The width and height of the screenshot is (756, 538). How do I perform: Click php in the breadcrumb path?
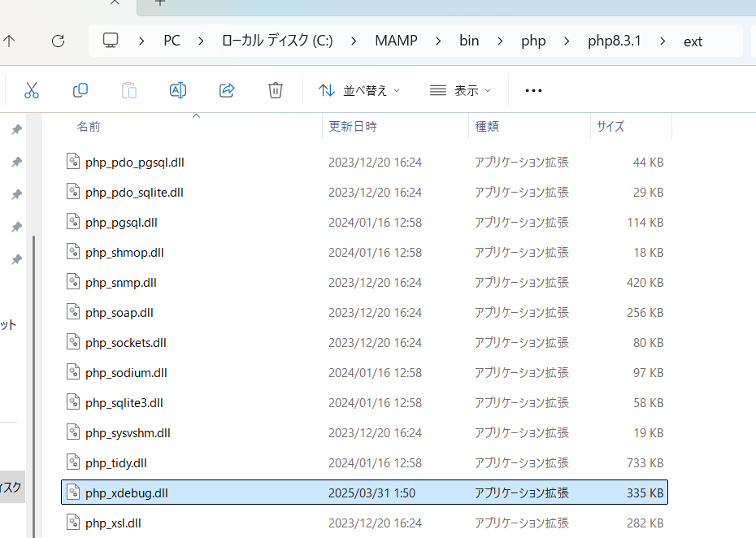pyautogui.click(x=533, y=41)
